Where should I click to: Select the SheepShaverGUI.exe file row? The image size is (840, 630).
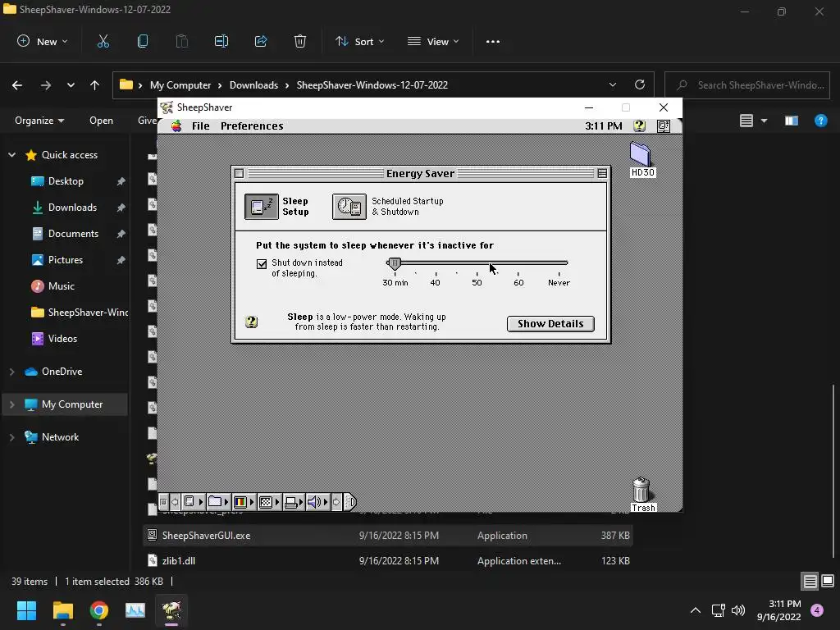pos(388,535)
